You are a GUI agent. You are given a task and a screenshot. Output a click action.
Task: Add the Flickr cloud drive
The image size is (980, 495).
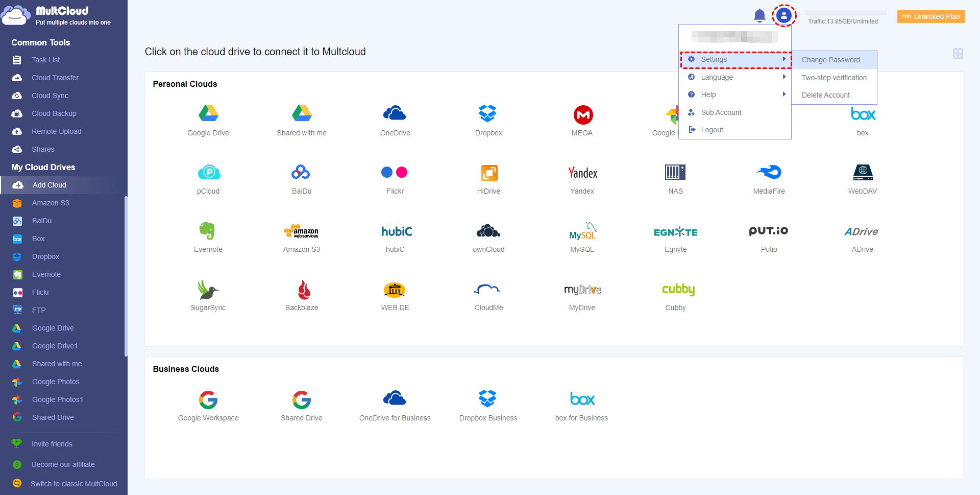pos(395,172)
